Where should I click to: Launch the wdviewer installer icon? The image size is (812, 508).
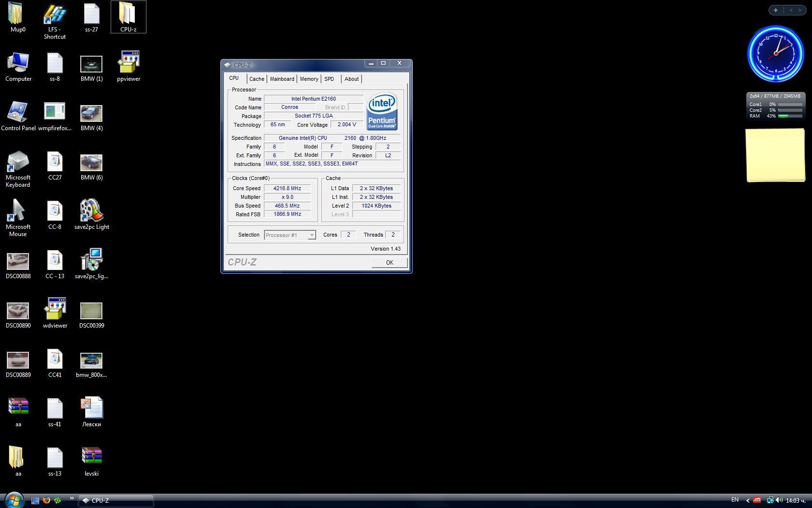click(x=55, y=310)
